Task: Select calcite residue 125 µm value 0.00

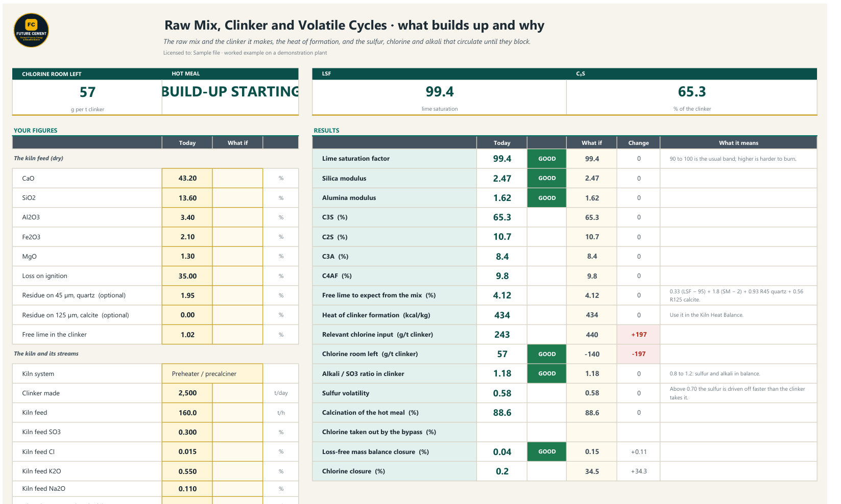Action: (x=187, y=315)
